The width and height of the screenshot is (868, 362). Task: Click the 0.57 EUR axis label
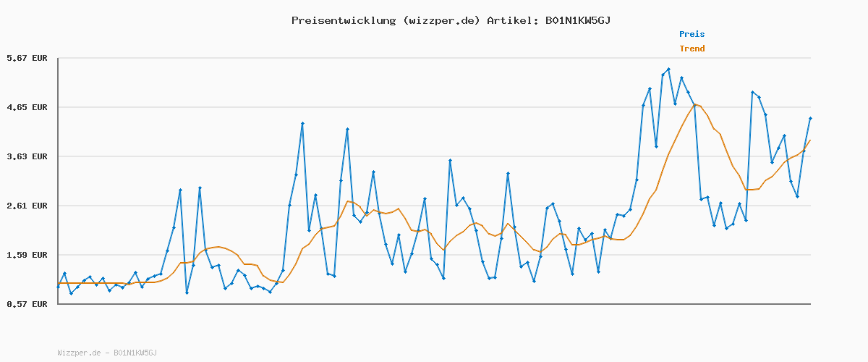point(27,304)
